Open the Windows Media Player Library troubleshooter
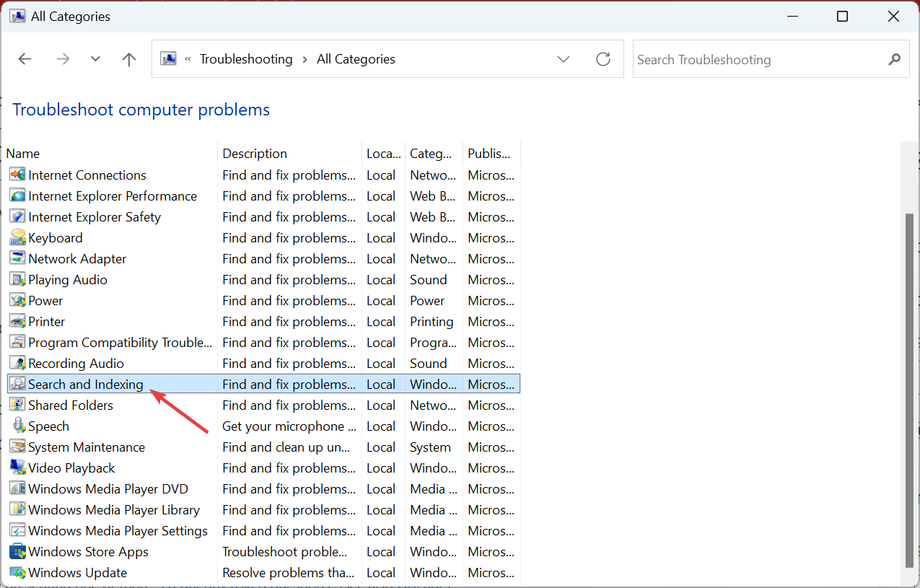This screenshot has height=588, width=920. 114,509
